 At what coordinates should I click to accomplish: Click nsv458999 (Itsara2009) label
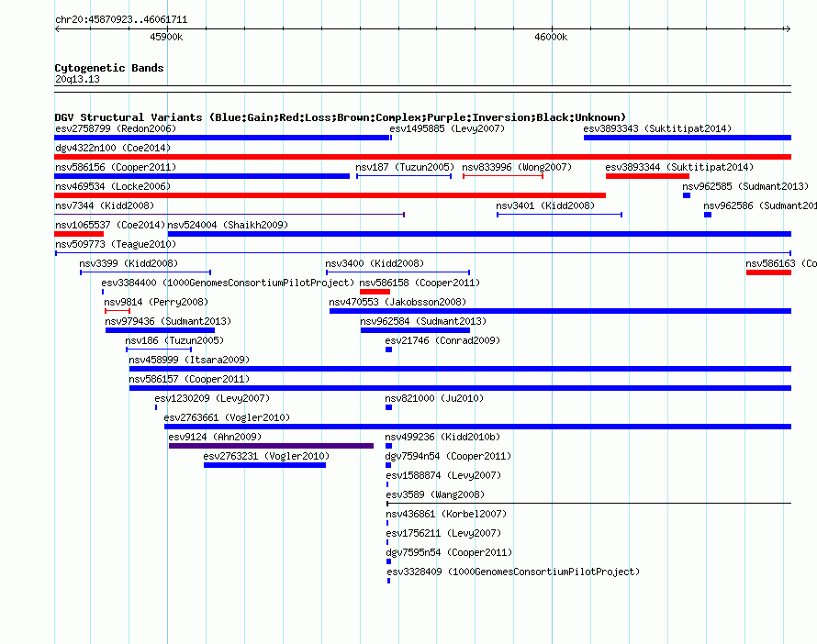(189, 360)
